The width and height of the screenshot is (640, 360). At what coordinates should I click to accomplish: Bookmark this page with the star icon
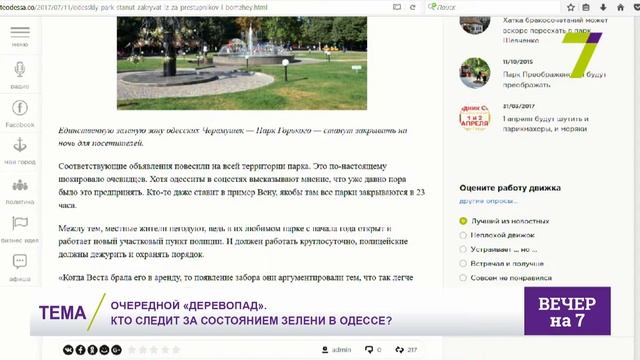(571, 7)
